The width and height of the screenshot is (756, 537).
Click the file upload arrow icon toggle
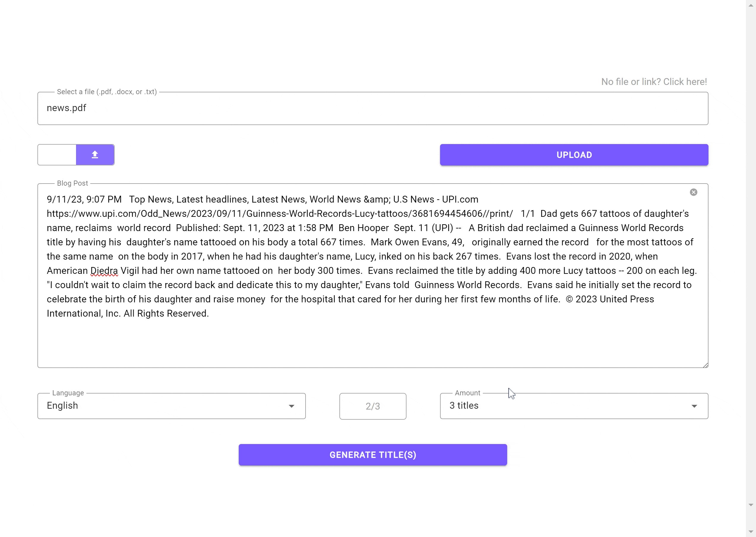pyautogui.click(x=95, y=154)
